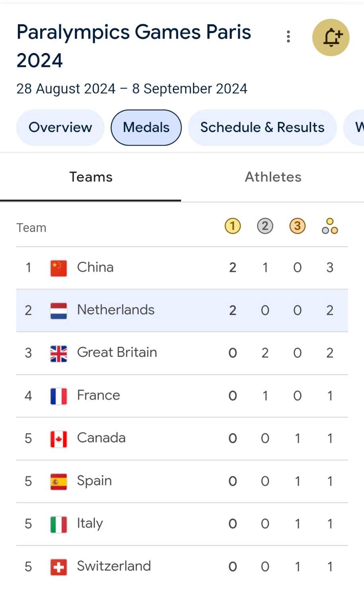Click the total medals column icon

(x=330, y=226)
